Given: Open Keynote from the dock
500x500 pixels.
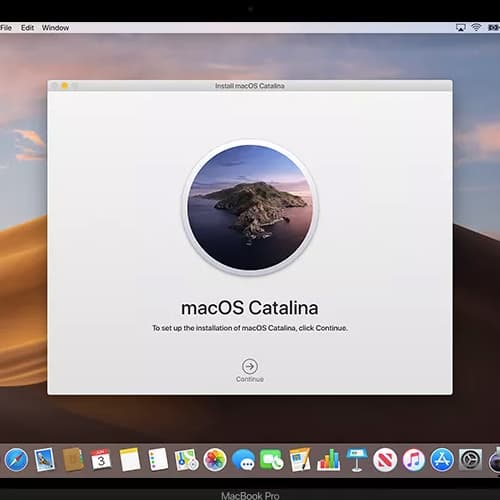Looking at the screenshot, I should click(357, 460).
